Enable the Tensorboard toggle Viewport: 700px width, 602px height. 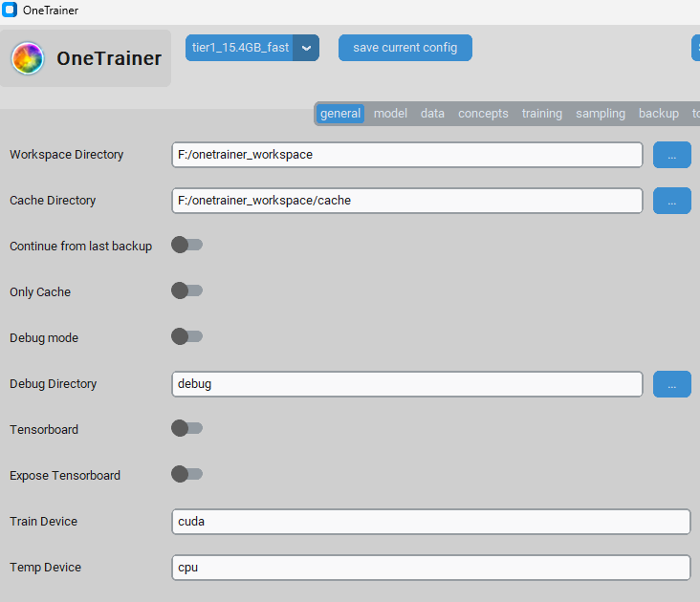187,428
